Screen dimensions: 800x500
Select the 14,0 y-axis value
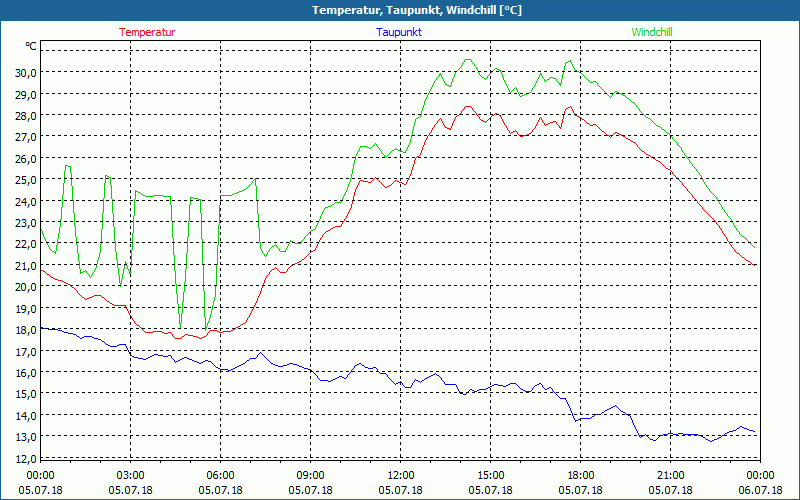point(26,416)
